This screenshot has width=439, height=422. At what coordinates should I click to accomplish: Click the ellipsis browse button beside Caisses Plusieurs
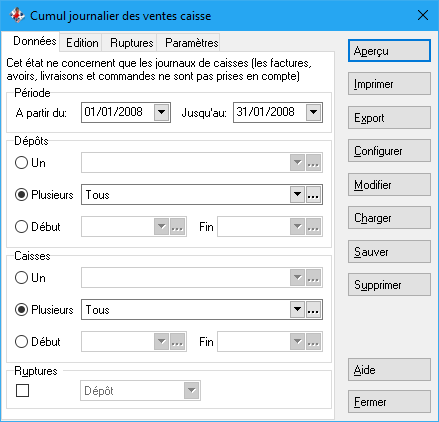tap(313, 310)
